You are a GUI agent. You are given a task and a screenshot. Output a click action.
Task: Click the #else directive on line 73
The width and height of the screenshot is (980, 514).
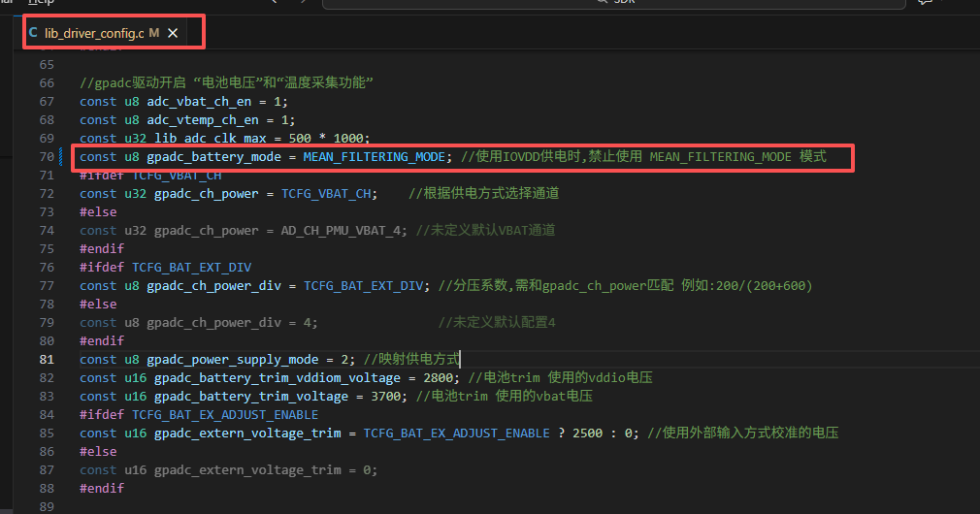click(x=98, y=211)
